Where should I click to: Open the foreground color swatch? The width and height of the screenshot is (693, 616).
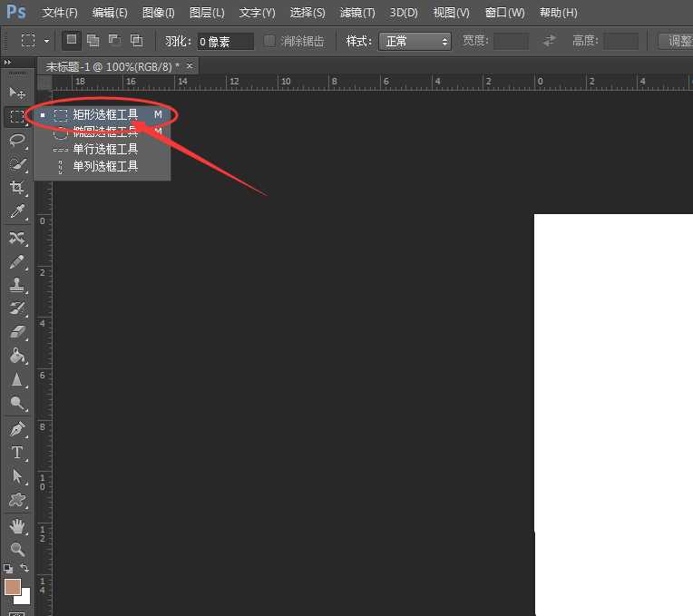click(13, 587)
